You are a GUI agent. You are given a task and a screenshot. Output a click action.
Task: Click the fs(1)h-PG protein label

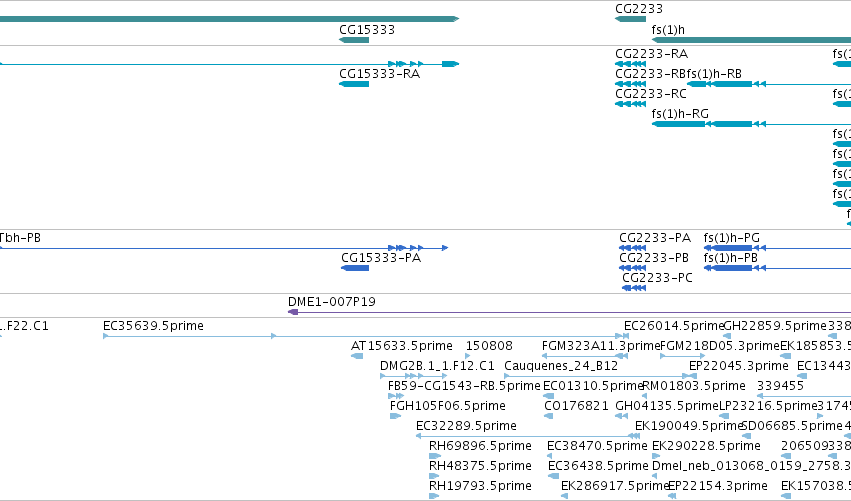click(x=732, y=238)
